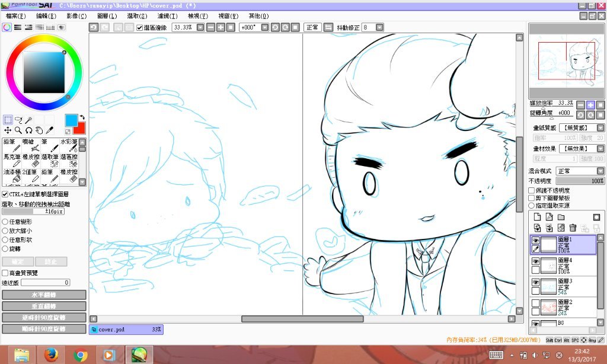This screenshot has width=607, height=364.
Task: Hide layer 圖層4 using its eye icon
Action: pyautogui.click(x=535, y=261)
